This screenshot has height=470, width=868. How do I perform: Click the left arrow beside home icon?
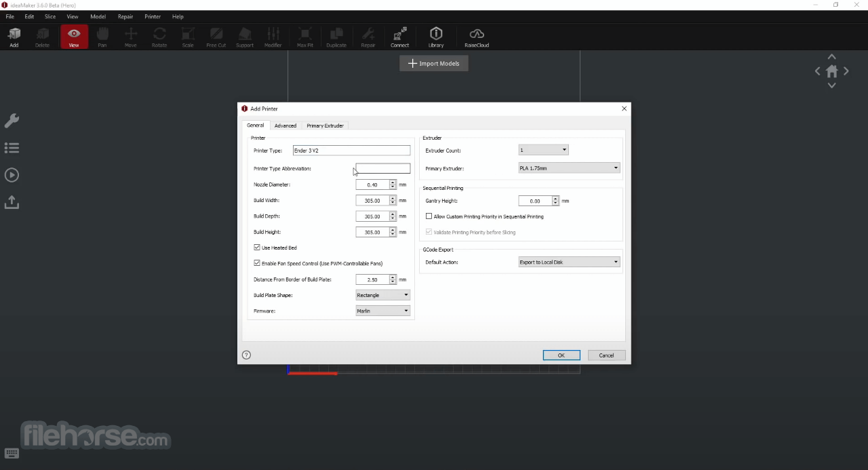coord(818,71)
